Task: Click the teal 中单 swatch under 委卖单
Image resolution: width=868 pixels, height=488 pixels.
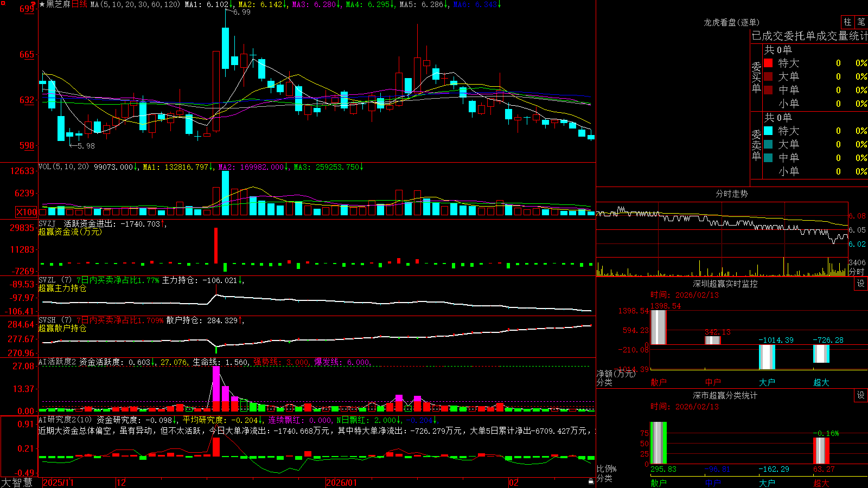Action: point(768,158)
